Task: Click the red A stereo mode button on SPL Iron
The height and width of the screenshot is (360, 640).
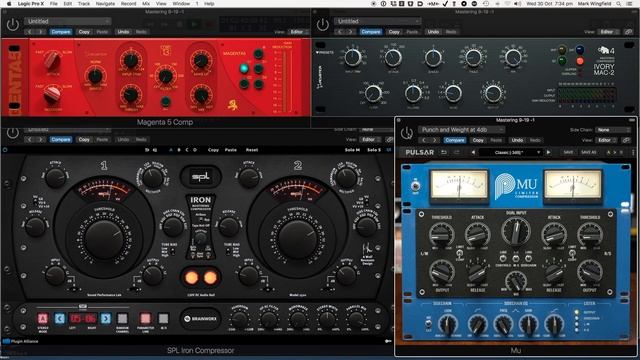Action: [42, 318]
